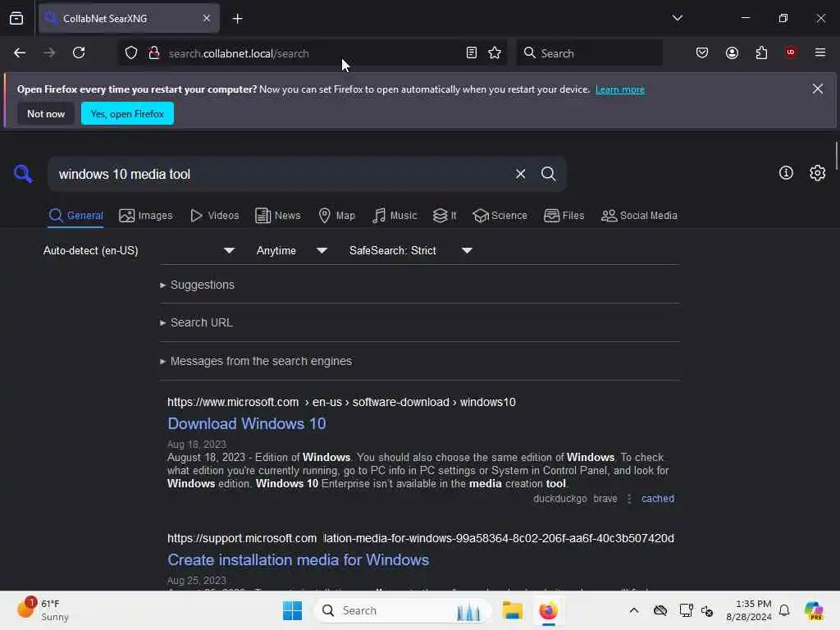Expand the Suggestions section
This screenshot has height=630, width=840.
(x=197, y=285)
